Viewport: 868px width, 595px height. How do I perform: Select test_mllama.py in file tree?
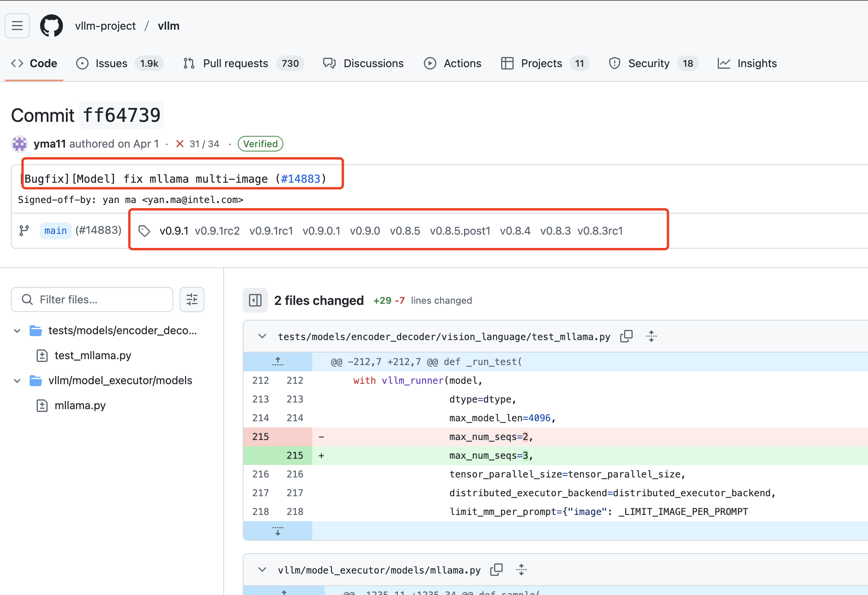pyautogui.click(x=93, y=356)
